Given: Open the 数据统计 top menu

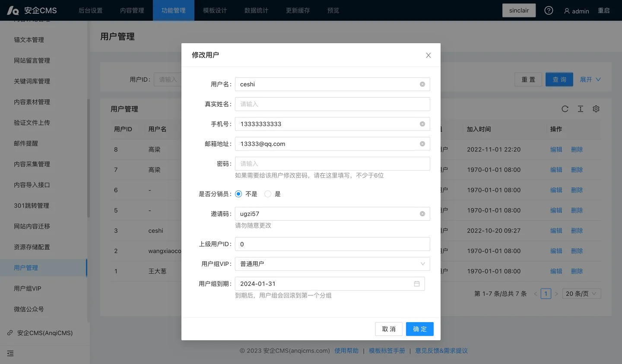Looking at the screenshot, I should [257, 10].
